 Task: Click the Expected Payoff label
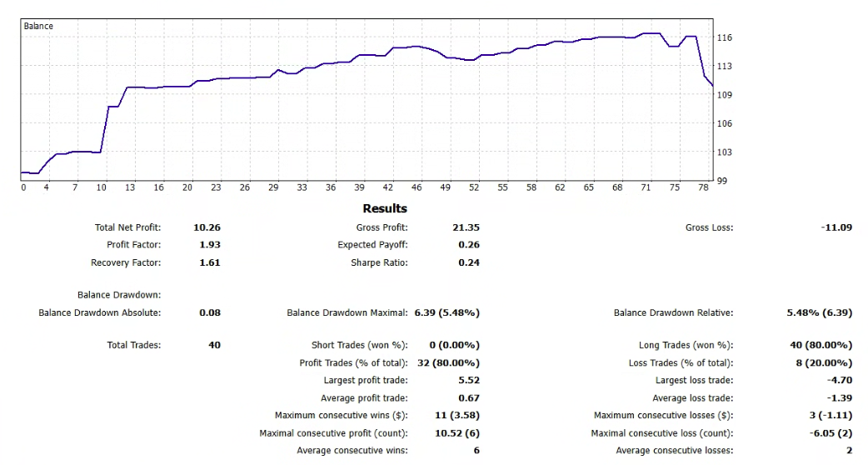tap(372, 245)
